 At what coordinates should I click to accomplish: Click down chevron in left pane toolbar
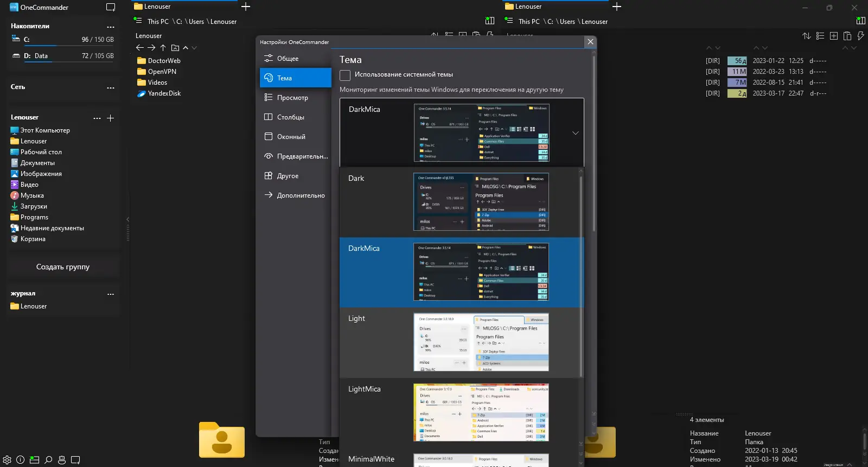pyautogui.click(x=194, y=48)
